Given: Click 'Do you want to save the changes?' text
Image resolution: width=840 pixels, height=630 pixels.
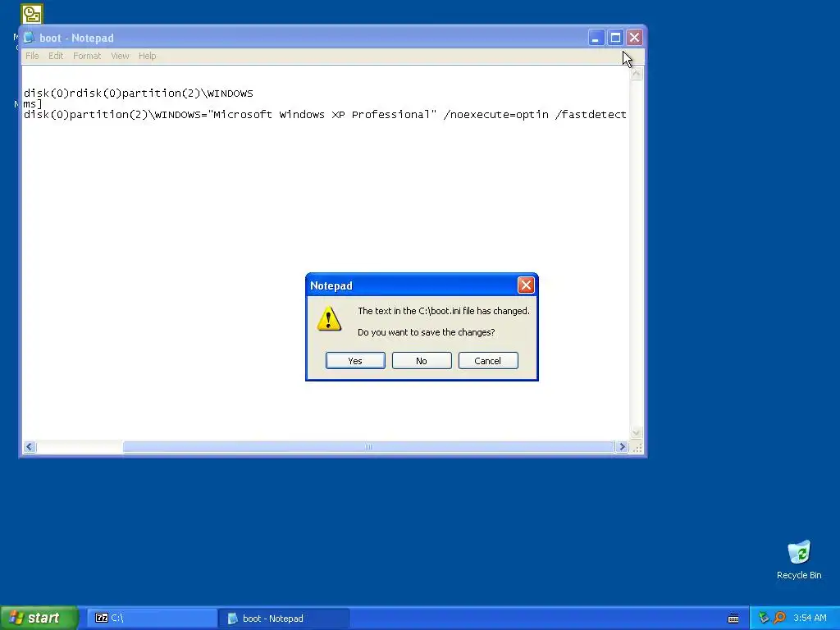Looking at the screenshot, I should pos(427,332).
